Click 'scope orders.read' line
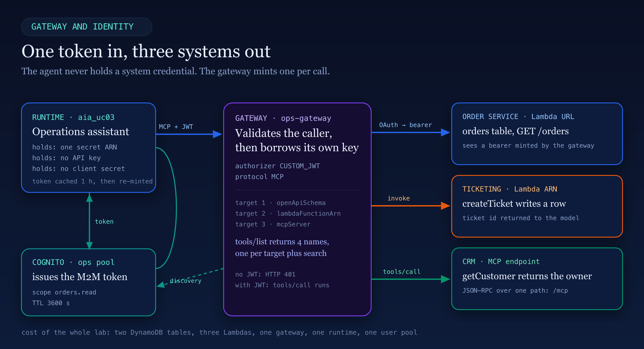Viewport: 644px width, 349px height. click(x=64, y=292)
